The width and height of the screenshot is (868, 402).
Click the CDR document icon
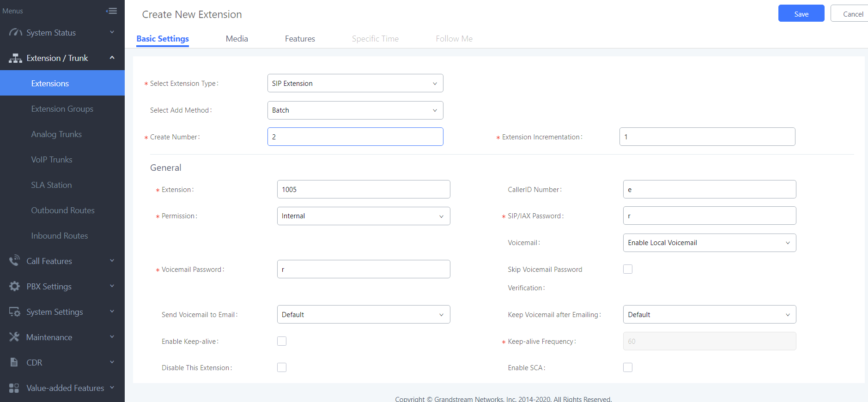tap(14, 362)
